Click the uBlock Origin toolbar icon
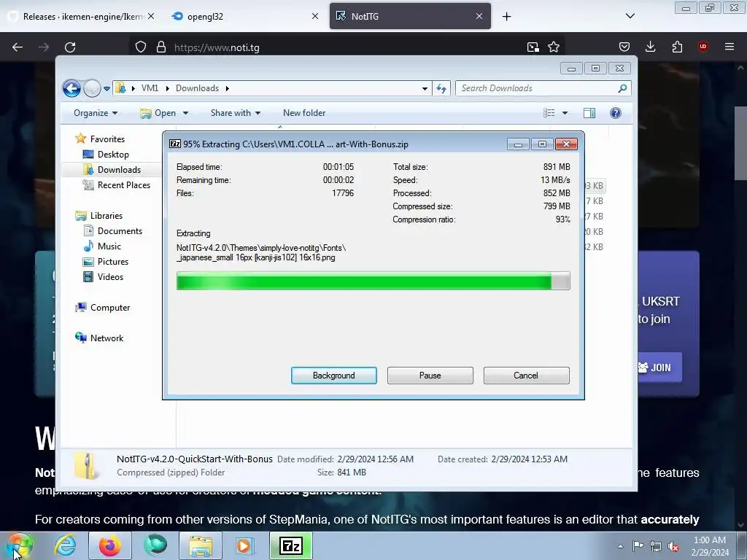Screen dimensions: 747x560 coord(703,47)
